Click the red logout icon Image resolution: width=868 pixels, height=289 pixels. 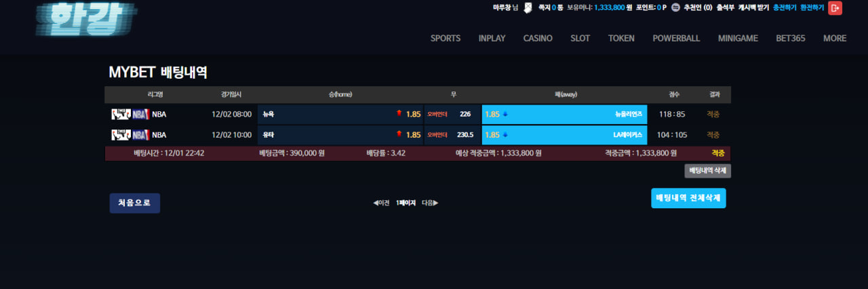tap(835, 7)
